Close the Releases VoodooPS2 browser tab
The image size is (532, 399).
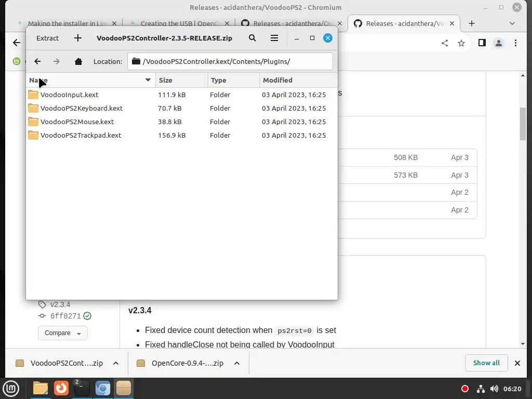(452, 23)
